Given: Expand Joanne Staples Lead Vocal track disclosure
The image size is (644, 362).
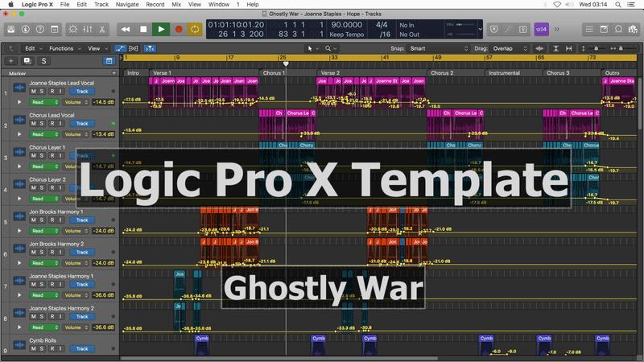Looking at the screenshot, I should [x=19, y=102].
